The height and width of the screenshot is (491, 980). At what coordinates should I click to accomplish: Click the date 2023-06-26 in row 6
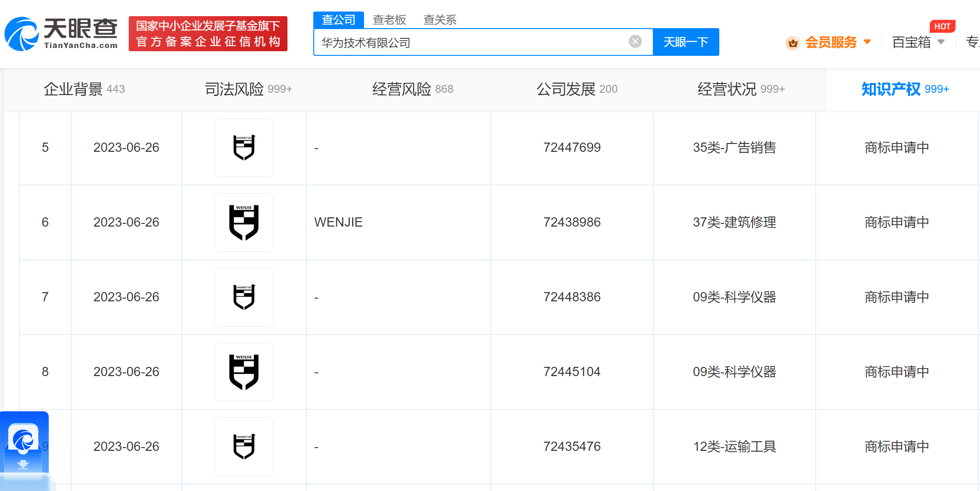coord(126,222)
